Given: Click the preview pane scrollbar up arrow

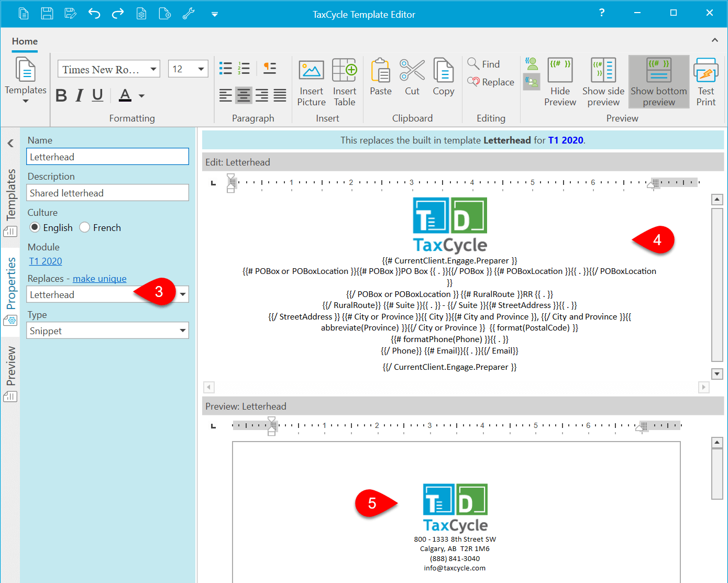Looking at the screenshot, I should (717, 442).
